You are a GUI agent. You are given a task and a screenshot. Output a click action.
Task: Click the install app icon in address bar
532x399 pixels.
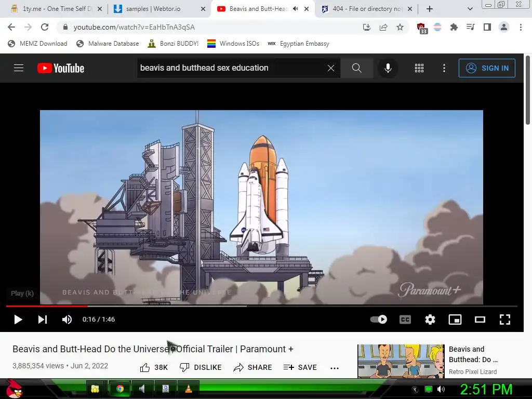coord(366,27)
